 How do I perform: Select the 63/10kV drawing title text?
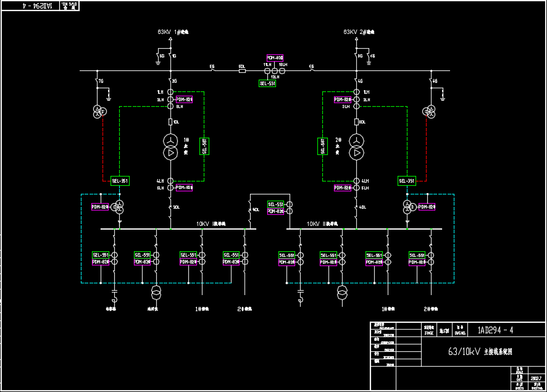(480, 351)
